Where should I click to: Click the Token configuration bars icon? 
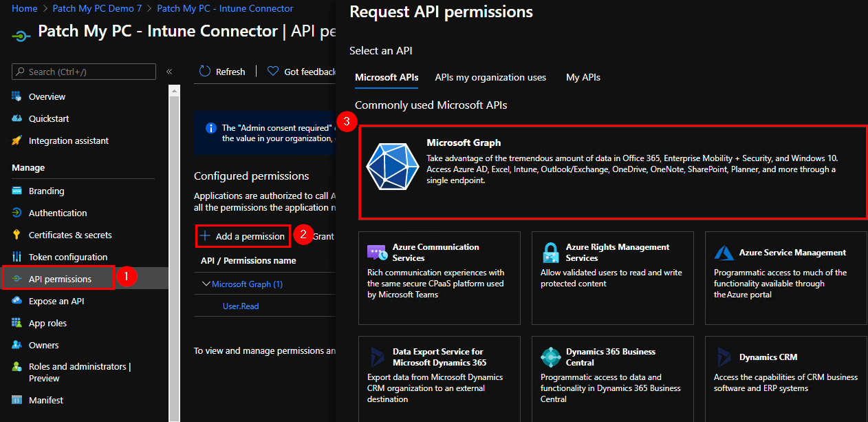click(17, 257)
